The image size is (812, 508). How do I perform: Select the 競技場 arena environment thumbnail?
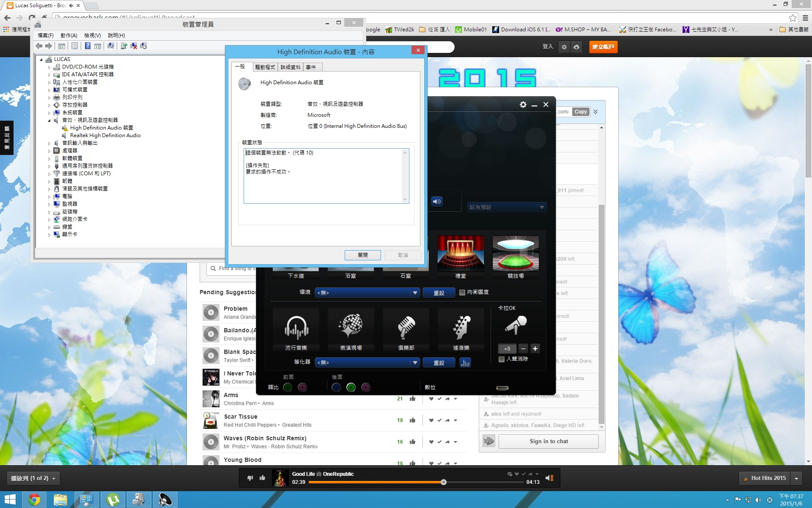click(516, 257)
